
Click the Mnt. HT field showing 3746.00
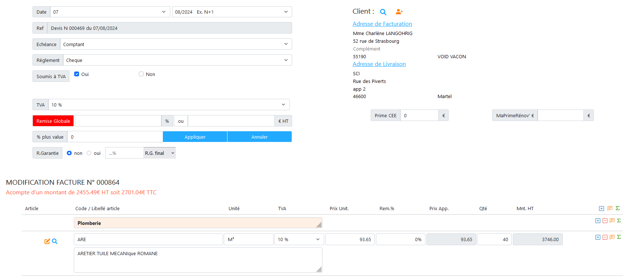(538, 239)
